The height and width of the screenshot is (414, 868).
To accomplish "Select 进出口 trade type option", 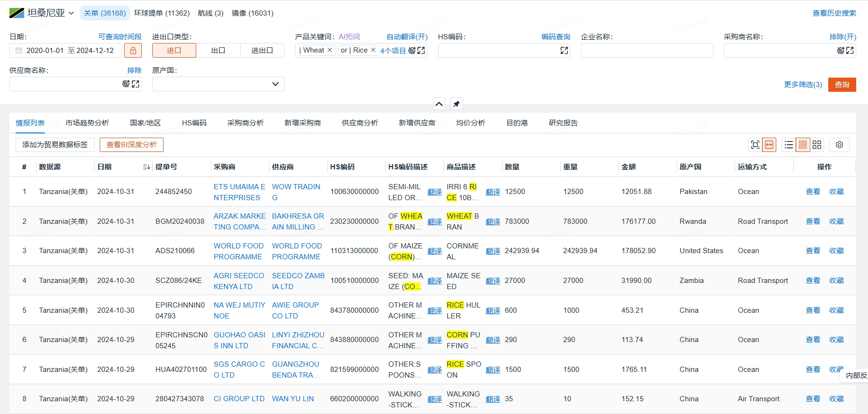I will [262, 51].
